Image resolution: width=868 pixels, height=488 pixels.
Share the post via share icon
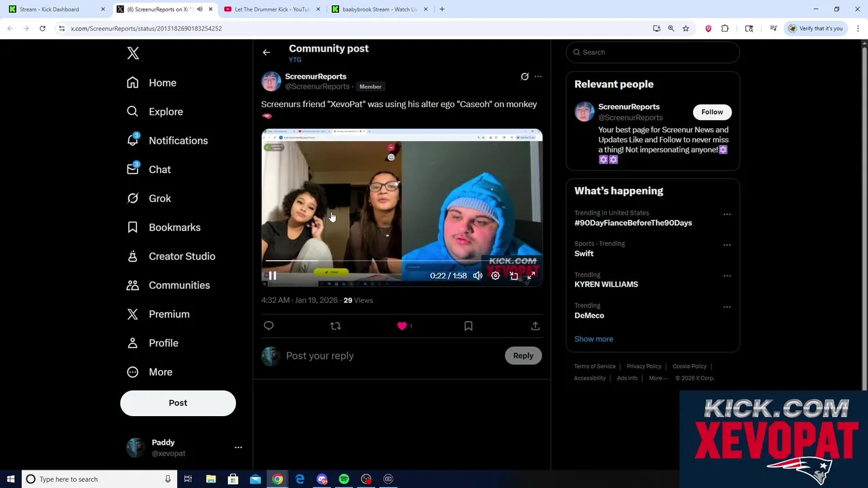[x=535, y=326]
